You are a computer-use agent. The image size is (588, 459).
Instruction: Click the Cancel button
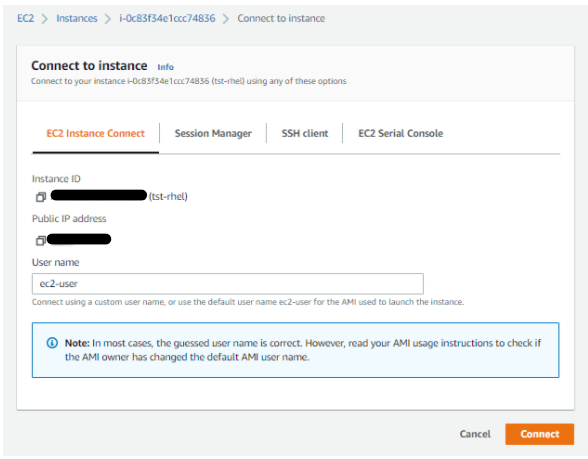[x=475, y=434]
